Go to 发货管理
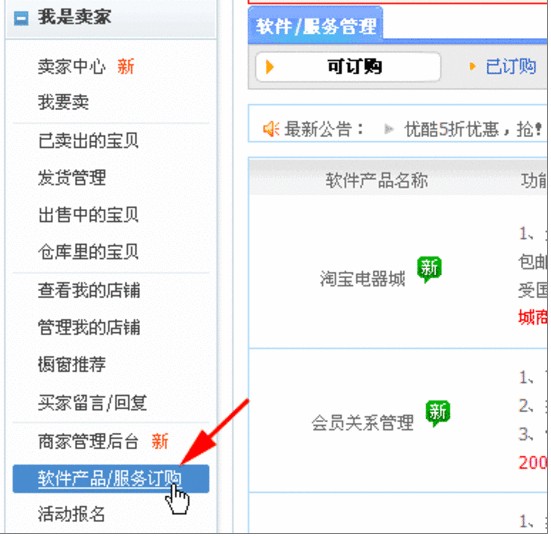The height and width of the screenshot is (536, 551). [72, 177]
